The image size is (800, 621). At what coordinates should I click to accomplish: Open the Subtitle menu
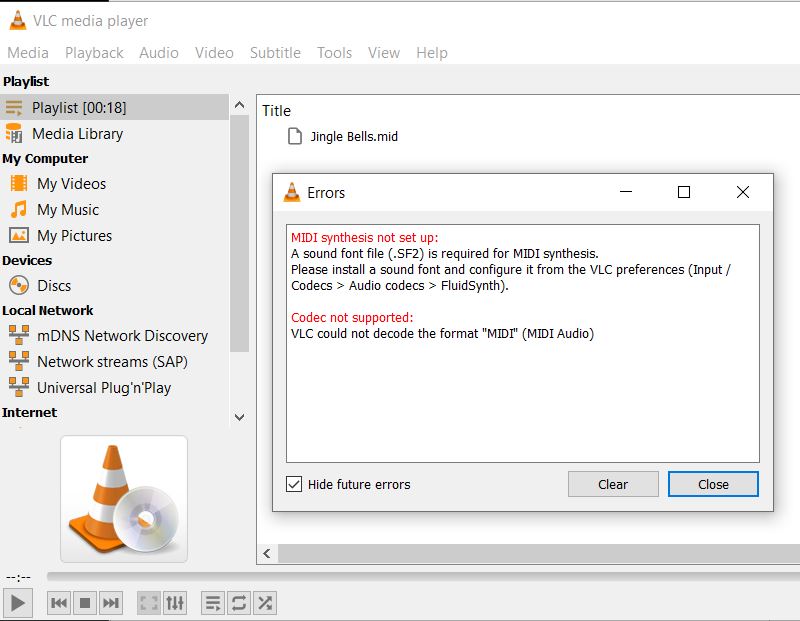(275, 53)
